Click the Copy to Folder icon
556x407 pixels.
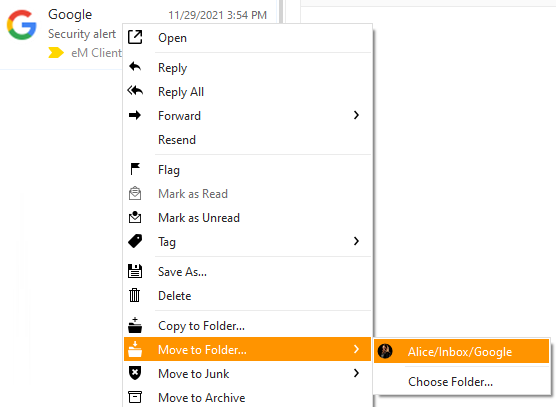[135, 325]
